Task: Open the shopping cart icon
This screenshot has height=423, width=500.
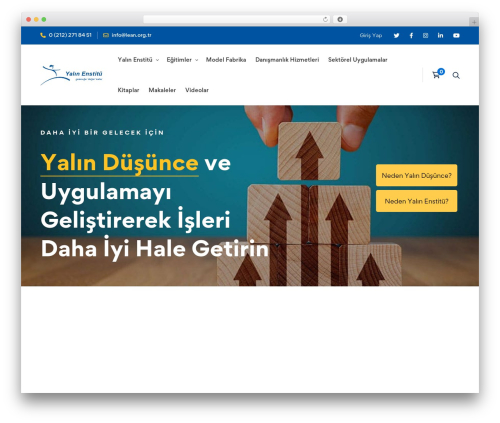Action: (x=436, y=75)
